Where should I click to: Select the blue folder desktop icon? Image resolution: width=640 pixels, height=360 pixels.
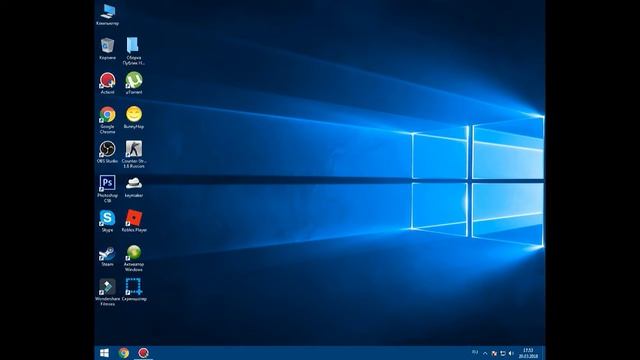(x=133, y=51)
